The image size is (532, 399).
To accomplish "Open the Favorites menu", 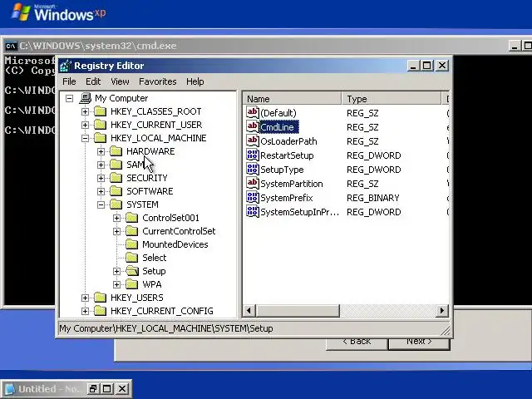I will pos(158,81).
